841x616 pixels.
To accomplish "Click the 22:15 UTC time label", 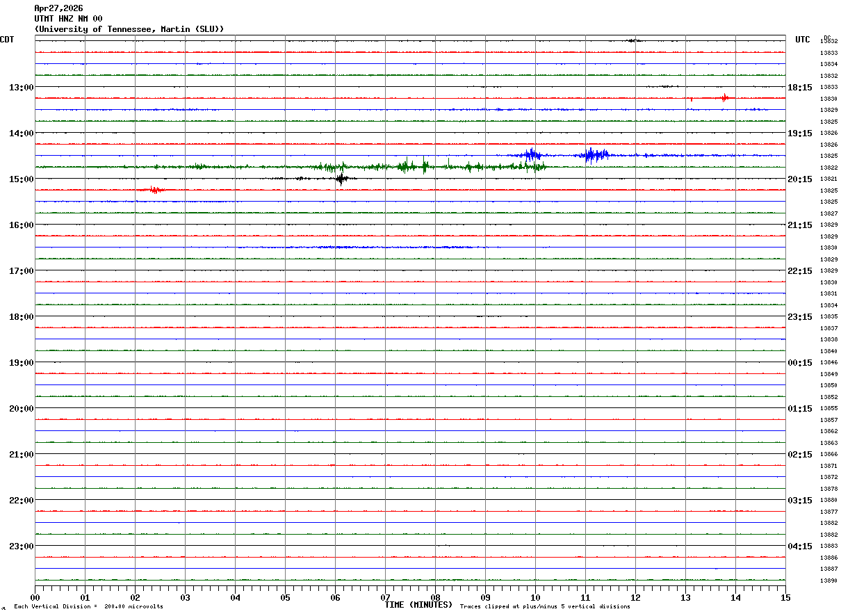I will click(x=799, y=270).
